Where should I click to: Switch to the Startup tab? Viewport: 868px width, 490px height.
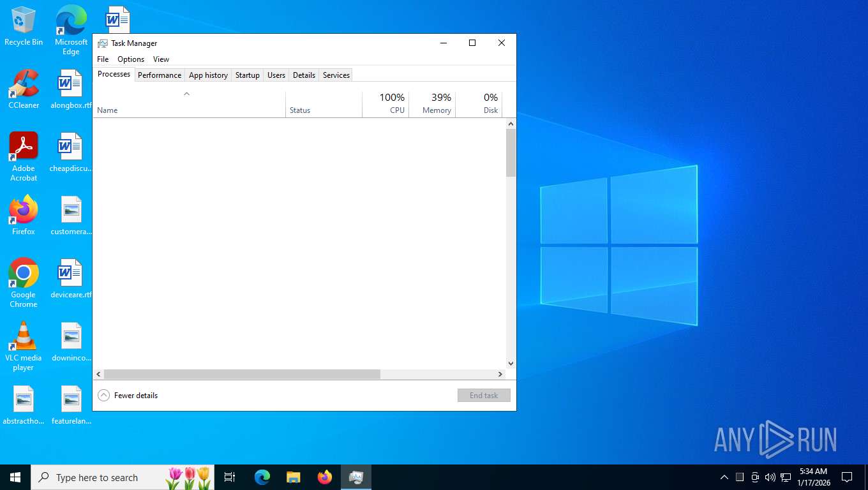pyautogui.click(x=248, y=75)
